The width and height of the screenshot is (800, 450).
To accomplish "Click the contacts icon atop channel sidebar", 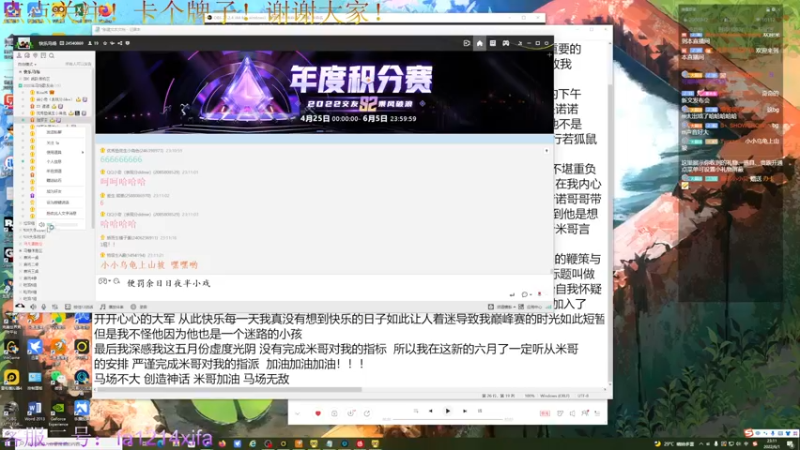I will [19, 55].
